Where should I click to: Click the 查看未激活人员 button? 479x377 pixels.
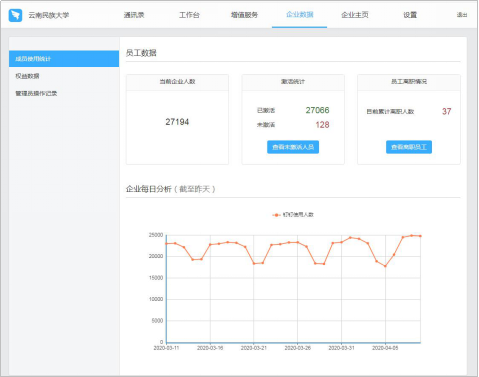pyautogui.click(x=293, y=147)
